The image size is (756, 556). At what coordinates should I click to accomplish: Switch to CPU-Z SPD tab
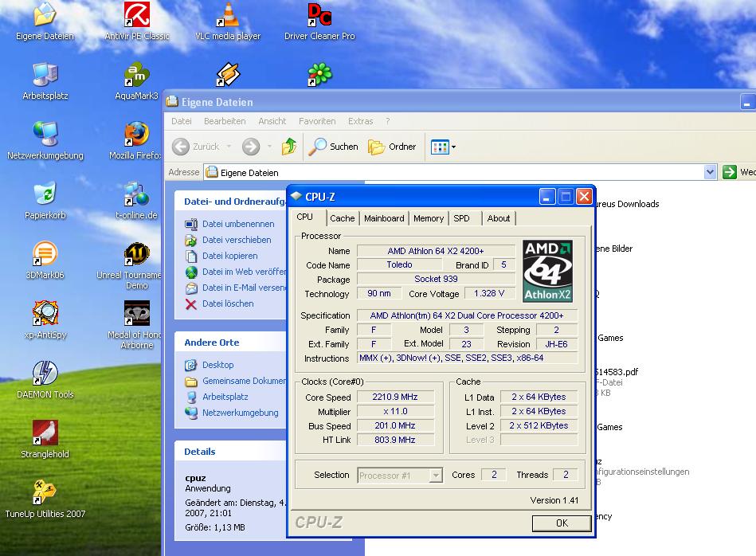461,218
